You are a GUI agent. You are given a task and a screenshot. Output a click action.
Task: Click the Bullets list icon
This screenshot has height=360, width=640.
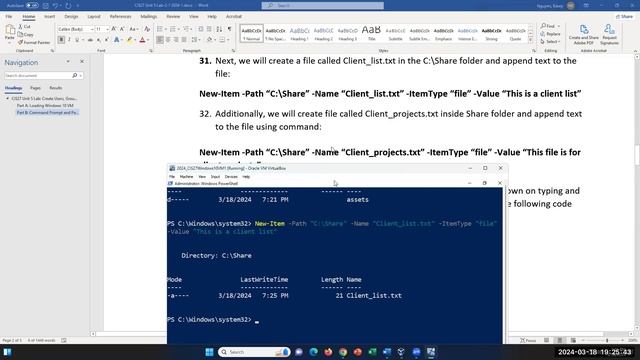coord(160,29)
